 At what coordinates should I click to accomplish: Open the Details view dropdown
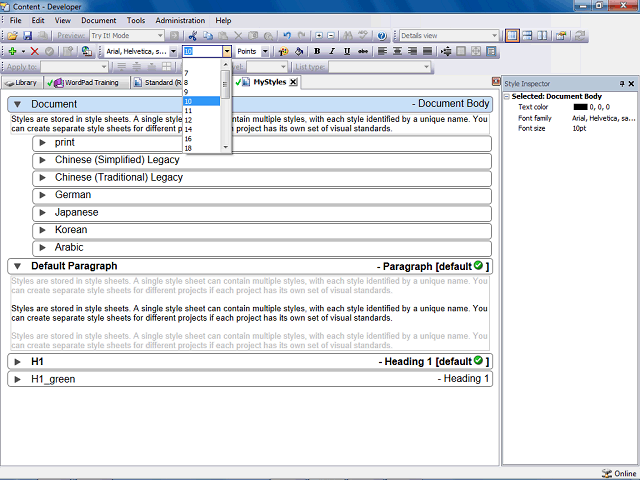[494, 36]
